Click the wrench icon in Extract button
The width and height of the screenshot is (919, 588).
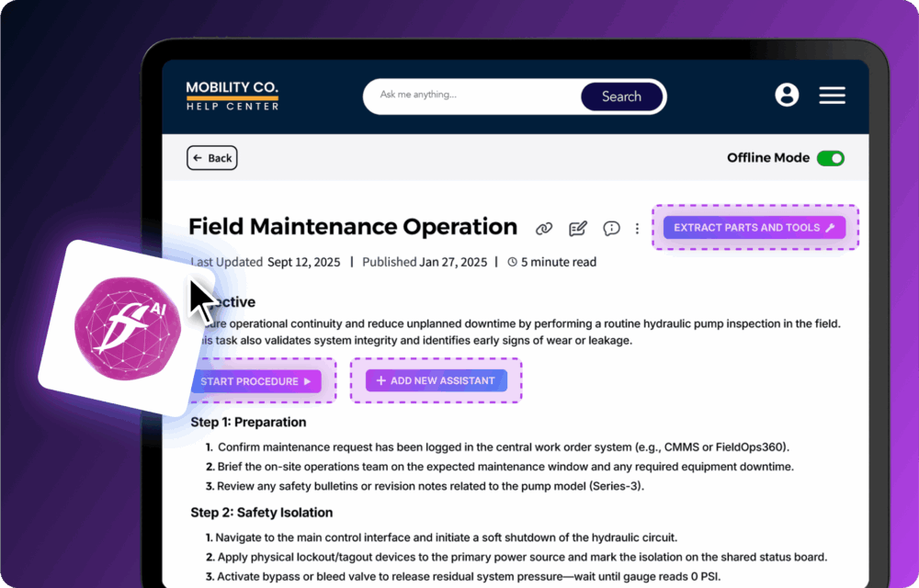[x=830, y=228]
